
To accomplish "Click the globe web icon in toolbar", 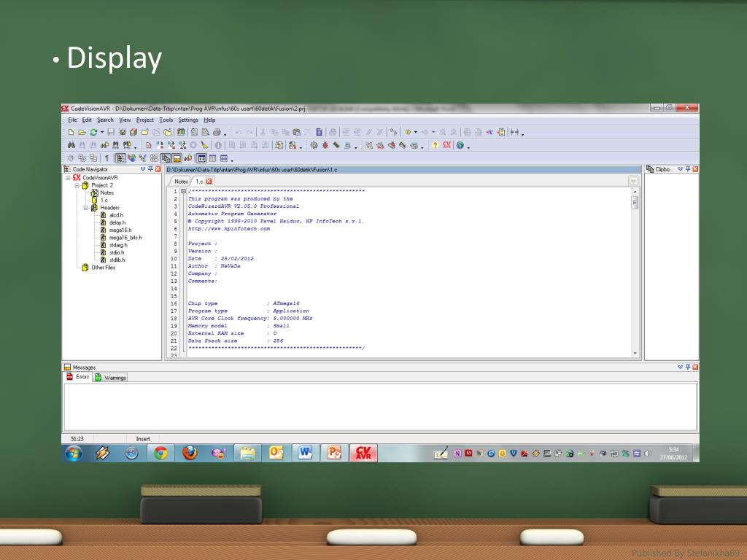I will click(x=460, y=145).
